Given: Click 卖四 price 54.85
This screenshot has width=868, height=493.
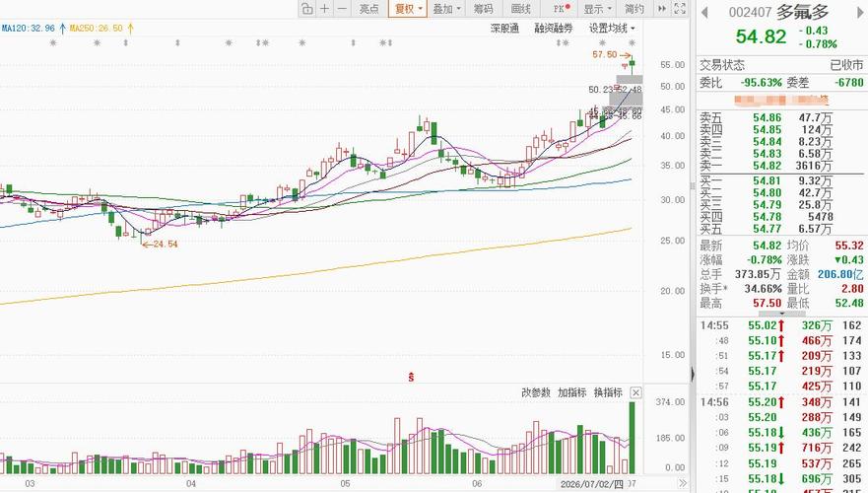Looking at the screenshot, I should point(767,129).
